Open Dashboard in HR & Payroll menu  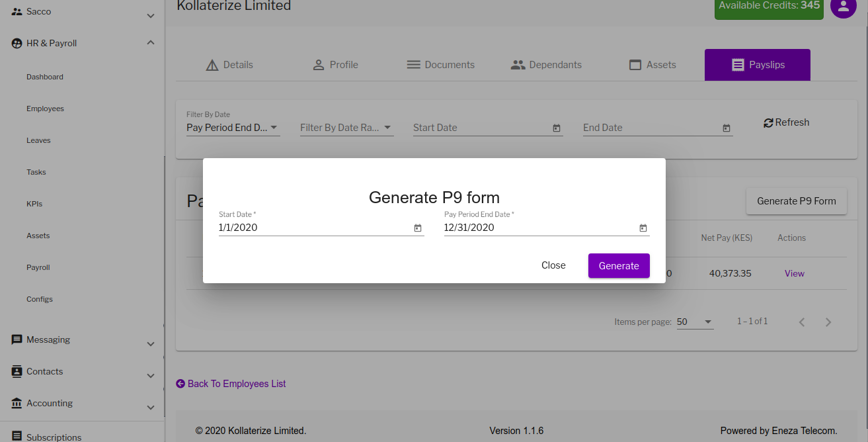click(x=45, y=77)
